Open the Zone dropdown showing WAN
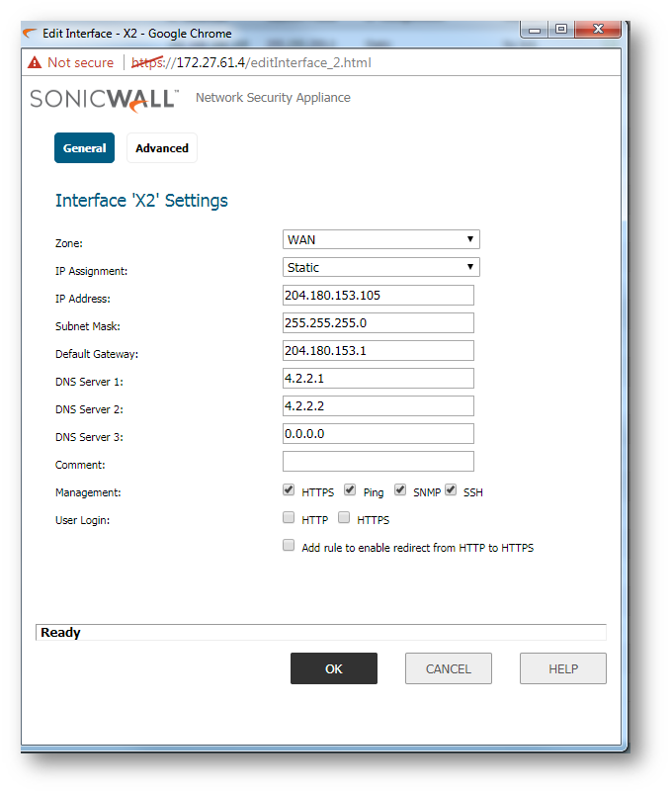This screenshot has height=795, width=672. [x=380, y=239]
